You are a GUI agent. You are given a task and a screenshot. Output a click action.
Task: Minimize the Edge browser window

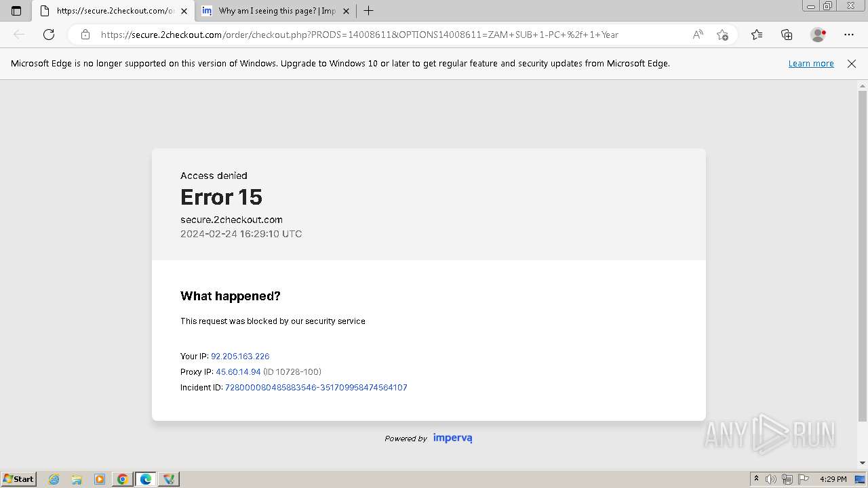(811, 6)
